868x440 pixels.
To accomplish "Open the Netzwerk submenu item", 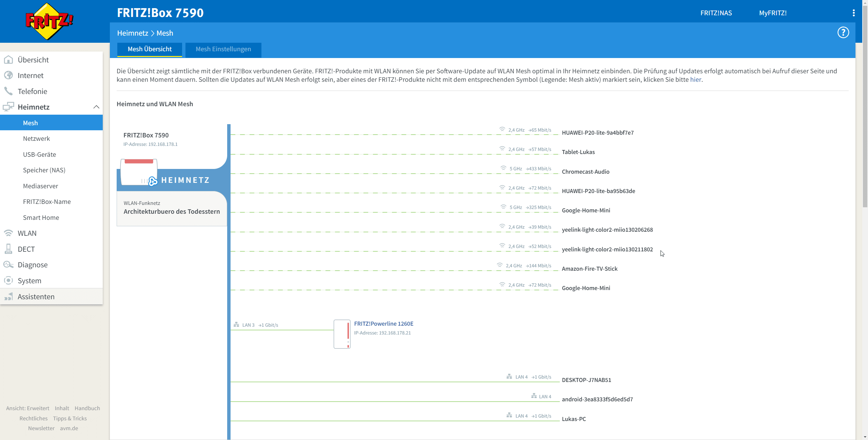I will (36, 138).
